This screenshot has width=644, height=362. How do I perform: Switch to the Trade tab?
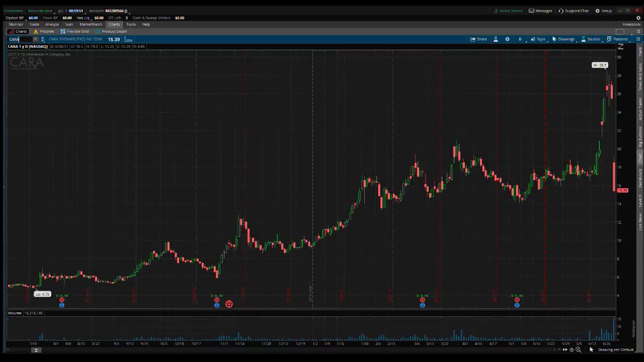(34, 24)
